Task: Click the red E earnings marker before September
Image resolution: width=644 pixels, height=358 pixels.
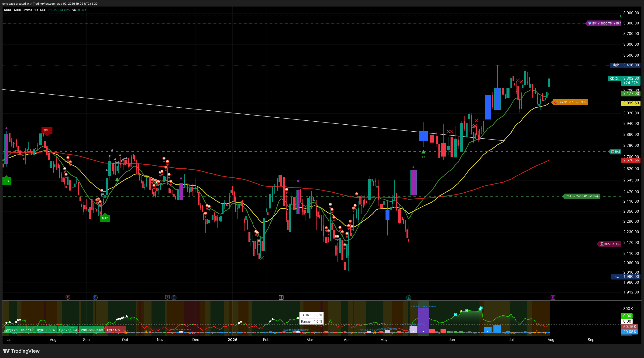Action: coord(68,297)
